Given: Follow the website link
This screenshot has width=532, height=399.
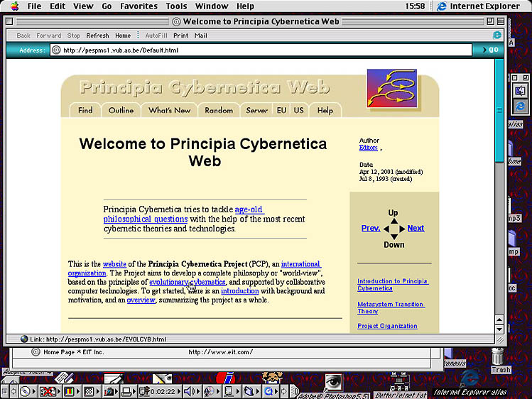Looking at the screenshot, I should point(114,264).
